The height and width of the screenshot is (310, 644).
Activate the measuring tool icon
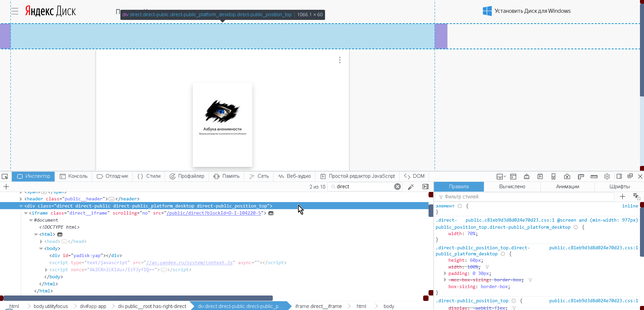(x=594, y=176)
